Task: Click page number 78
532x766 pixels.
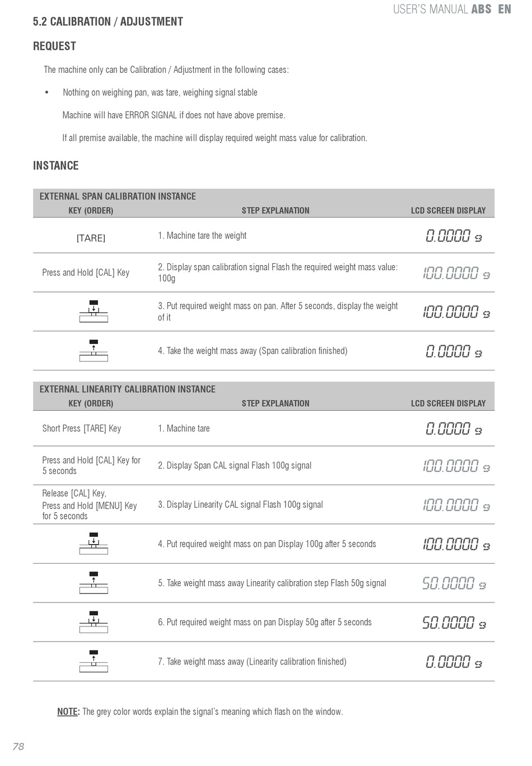Action: [x=18, y=746]
